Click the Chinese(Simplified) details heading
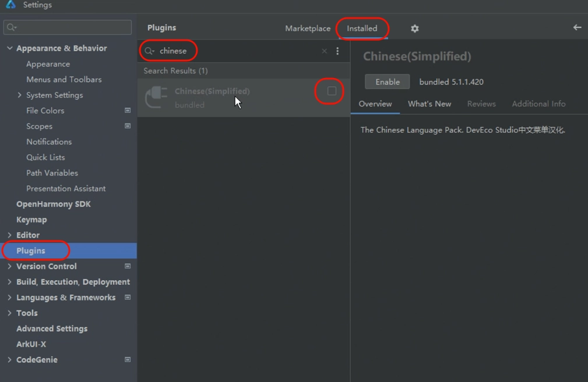Viewport: 588px width, 382px height. [417, 56]
